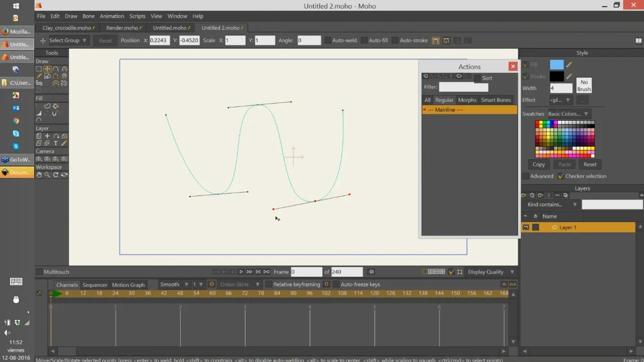Open the Bone menu
The width and height of the screenshot is (644, 362).
[88, 16]
